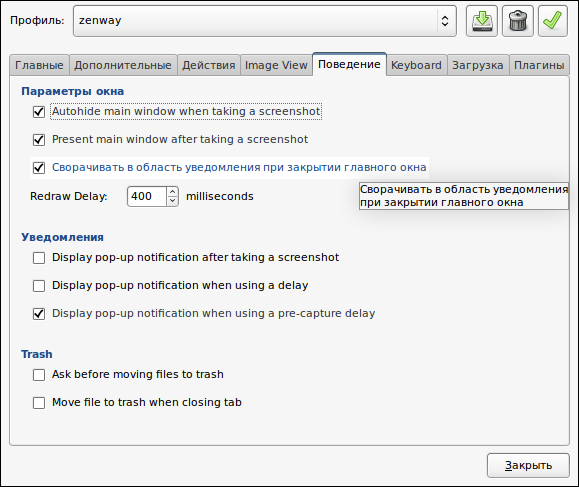Image resolution: width=579 pixels, height=487 pixels.
Task: Check Move file to trash when closing tab
Action: [x=39, y=403]
